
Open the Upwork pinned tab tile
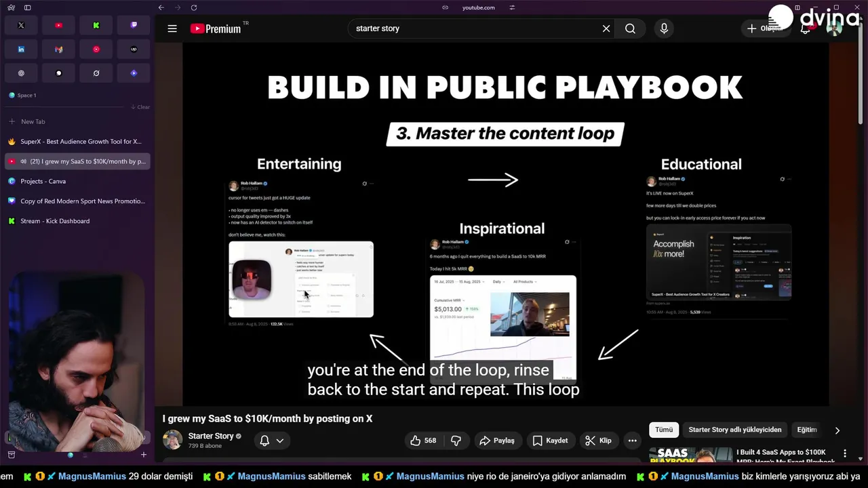click(134, 49)
